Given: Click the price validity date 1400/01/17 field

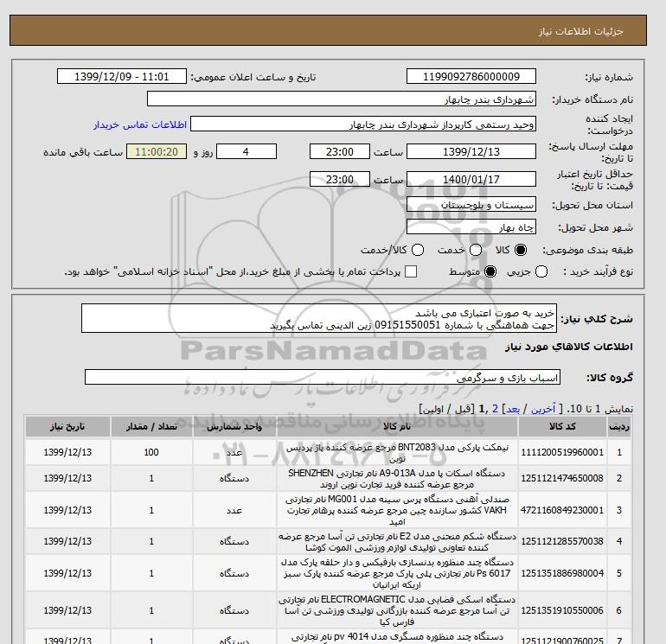Looking at the screenshot, I should 471,179.
